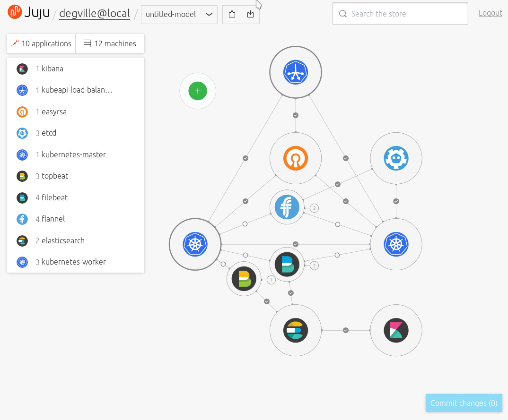Image resolution: width=508 pixels, height=420 pixels.
Task: Click the "3 kubernetes-worker" list row text
Action: [70, 262]
